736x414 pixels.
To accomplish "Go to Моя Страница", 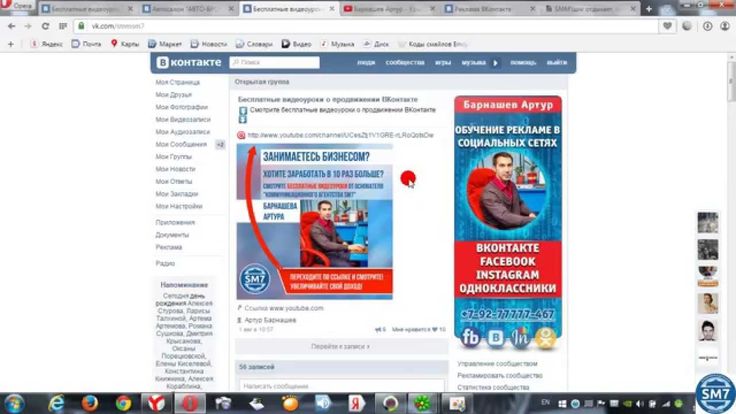I will coord(177,82).
